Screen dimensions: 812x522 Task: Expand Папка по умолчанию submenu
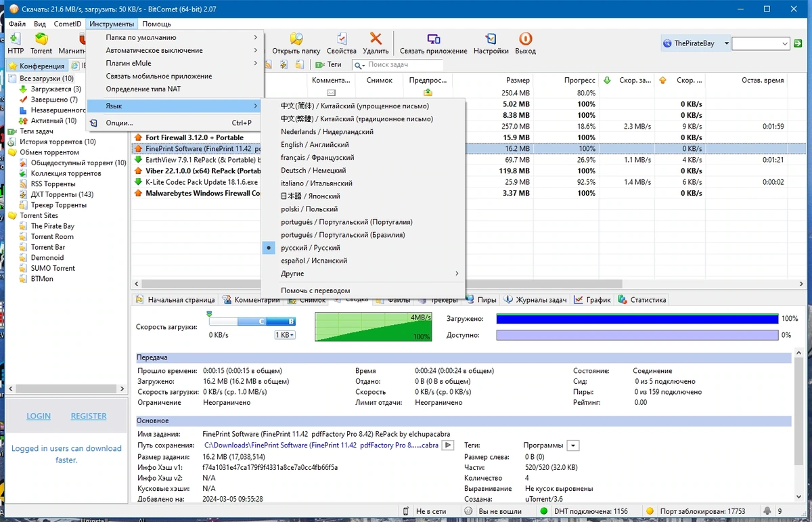point(175,37)
